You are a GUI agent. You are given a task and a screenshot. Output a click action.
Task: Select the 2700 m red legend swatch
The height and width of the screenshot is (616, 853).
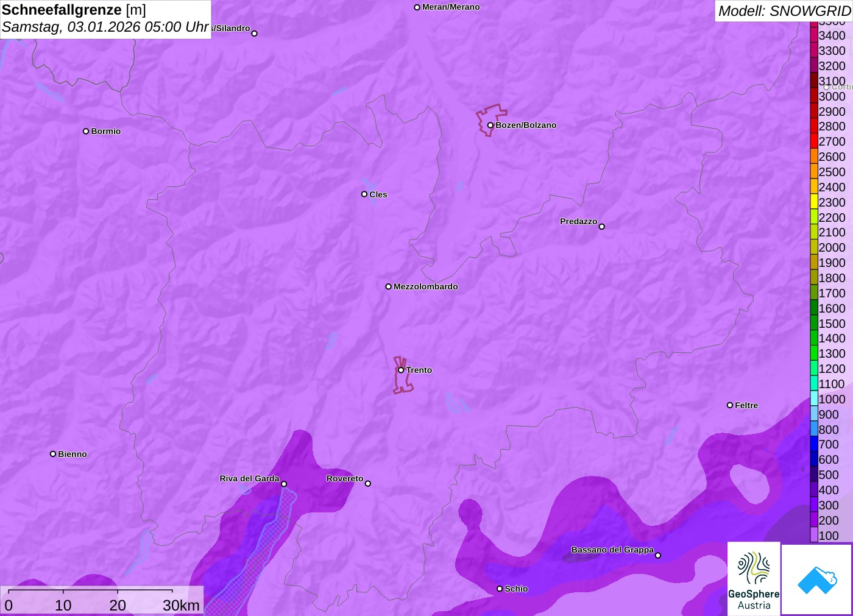[814, 141]
